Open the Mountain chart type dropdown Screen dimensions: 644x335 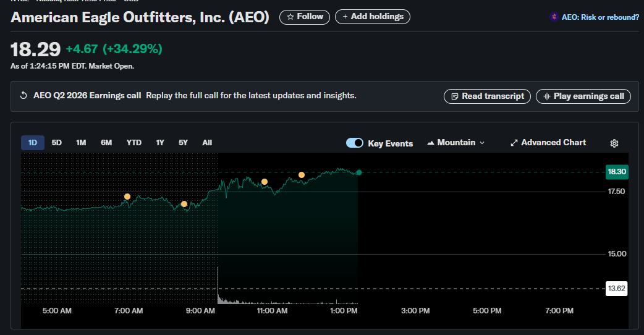coord(456,142)
